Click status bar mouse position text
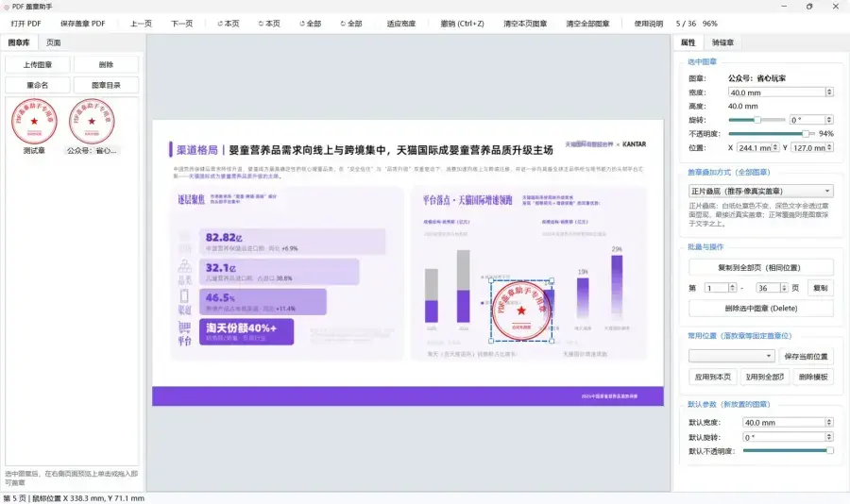The width and height of the screenshot is (850, 504). [88, 498]
